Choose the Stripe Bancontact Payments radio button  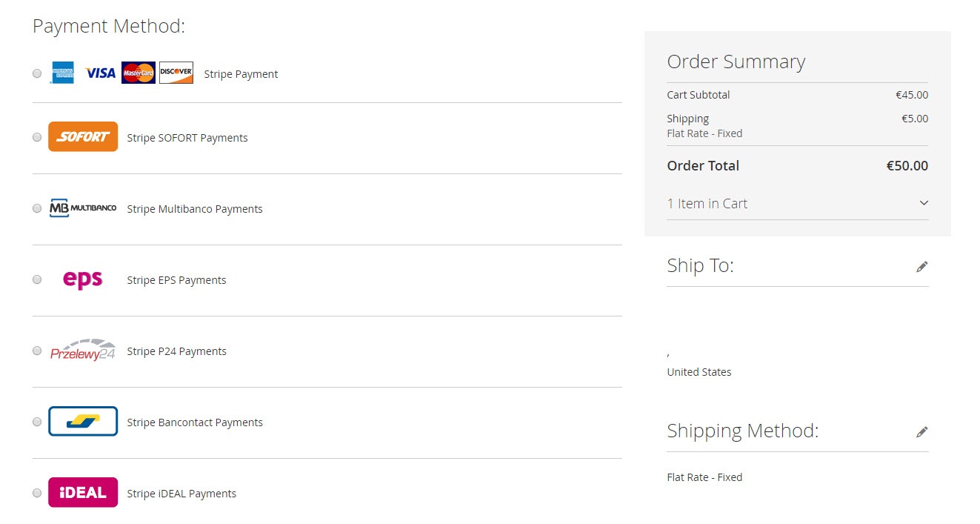pyautogui.click(x=37, y=422)
